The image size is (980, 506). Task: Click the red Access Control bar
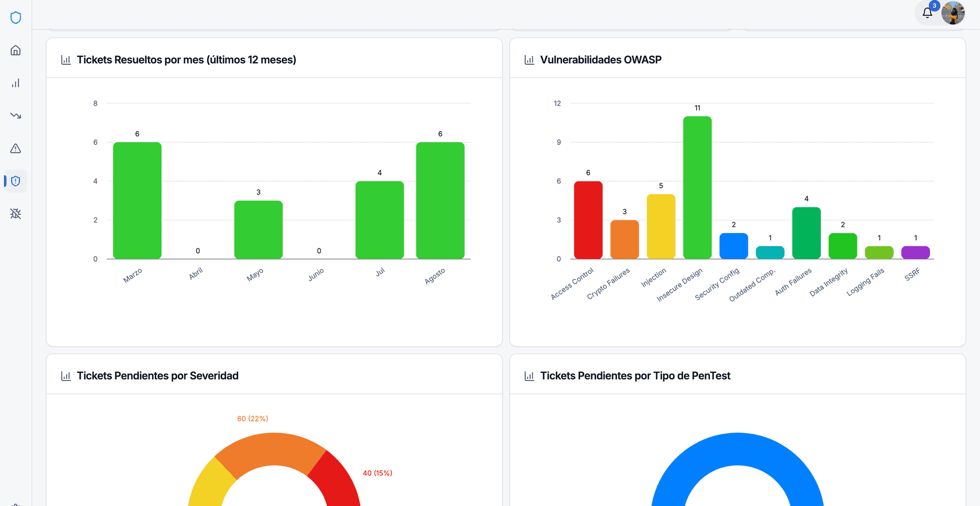tap(588, 220)
